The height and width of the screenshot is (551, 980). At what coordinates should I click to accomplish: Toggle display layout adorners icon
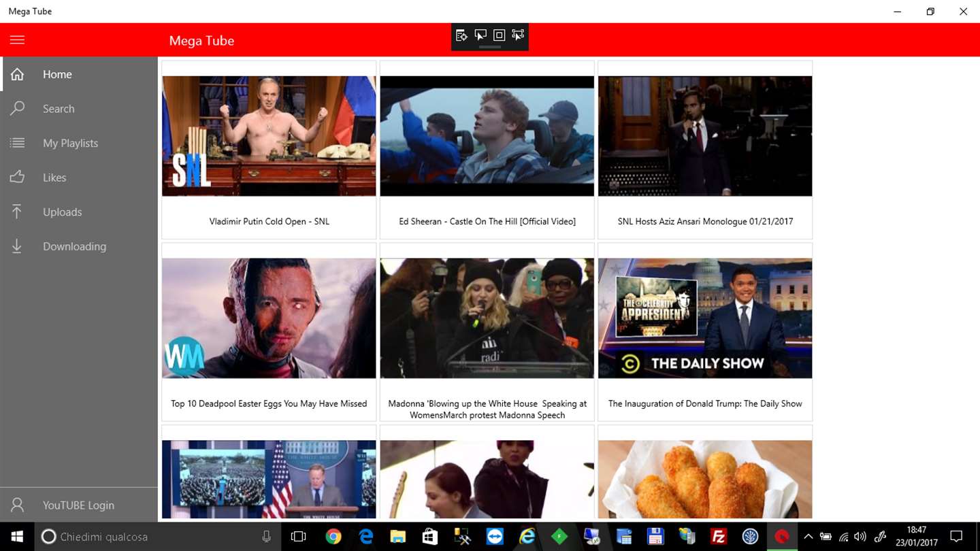499,35
